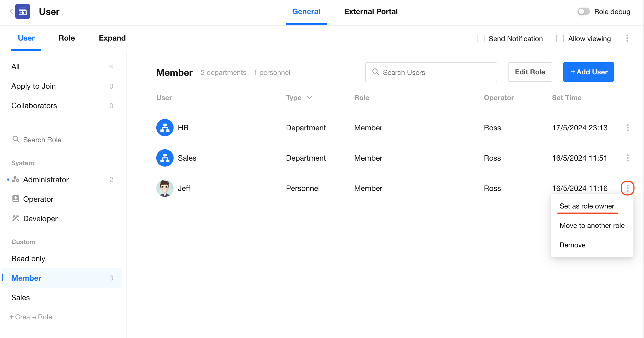Check the Allow viewing checkbox
This screenshot has width=644, height=338.
pos(560,38)
